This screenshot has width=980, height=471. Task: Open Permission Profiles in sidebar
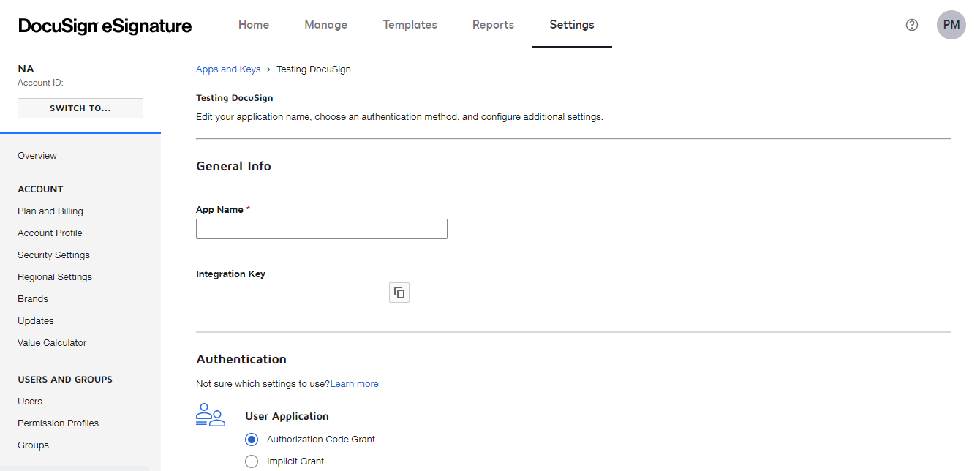pyautogui.click(x=58, y=423)
